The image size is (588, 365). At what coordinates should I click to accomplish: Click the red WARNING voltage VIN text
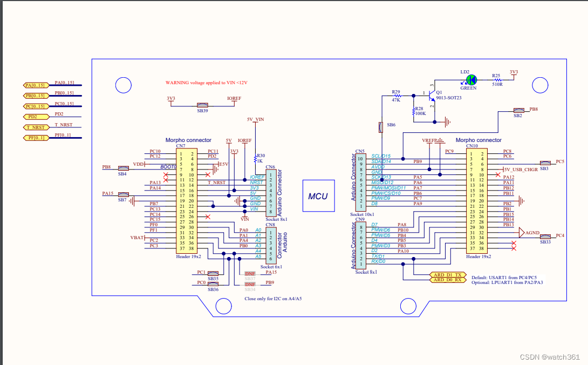pyautogui.click(x=206, y=83)
